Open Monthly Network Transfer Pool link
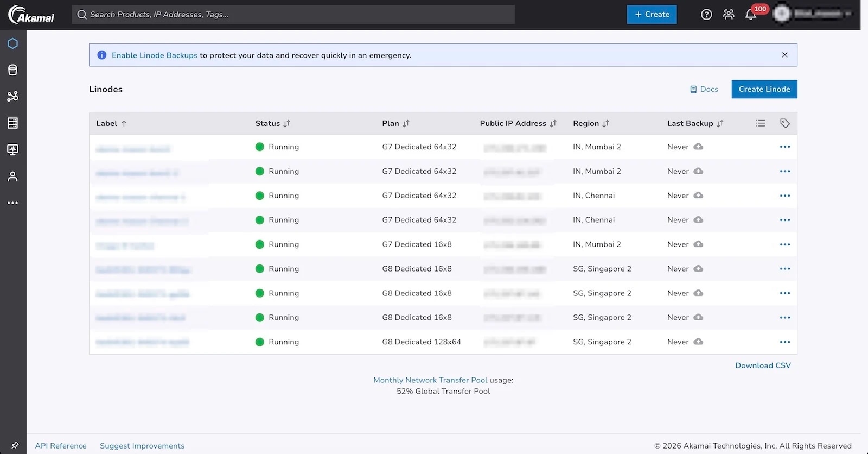 (430, 380)
